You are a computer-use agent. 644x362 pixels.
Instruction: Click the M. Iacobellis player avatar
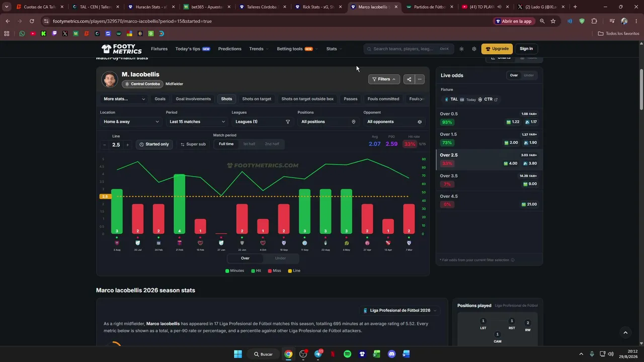tap(110, 79)
